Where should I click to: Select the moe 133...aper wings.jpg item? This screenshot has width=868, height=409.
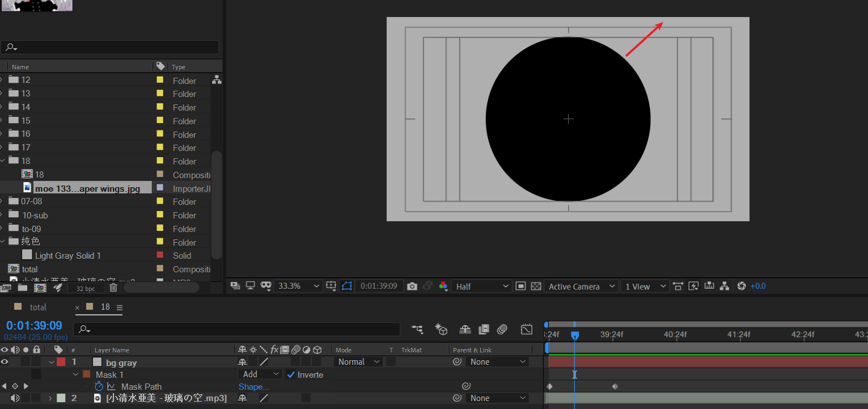click(x=87, y=188)
